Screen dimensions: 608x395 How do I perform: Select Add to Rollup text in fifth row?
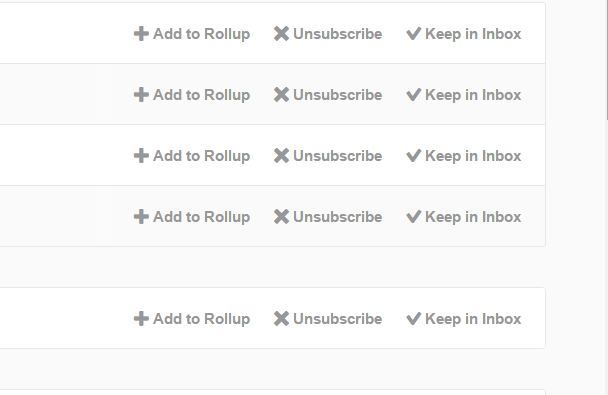[201, 319]
